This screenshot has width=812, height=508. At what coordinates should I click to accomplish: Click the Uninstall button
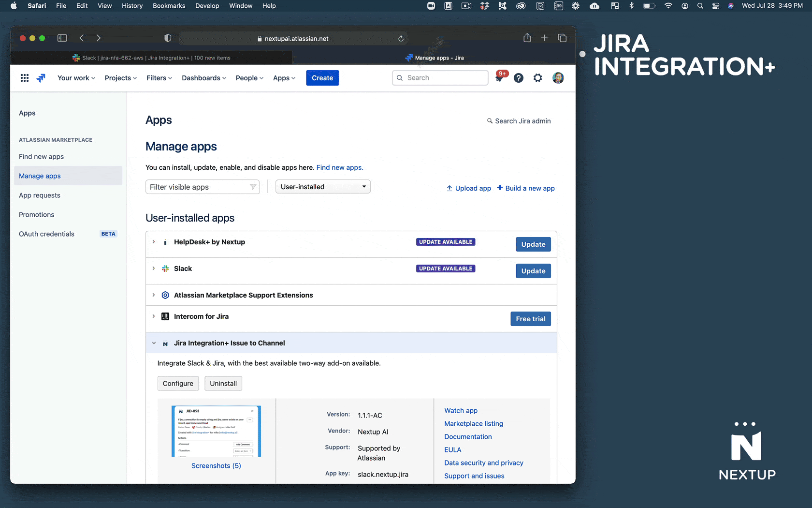pyautogui.click(x=223, y=384)
